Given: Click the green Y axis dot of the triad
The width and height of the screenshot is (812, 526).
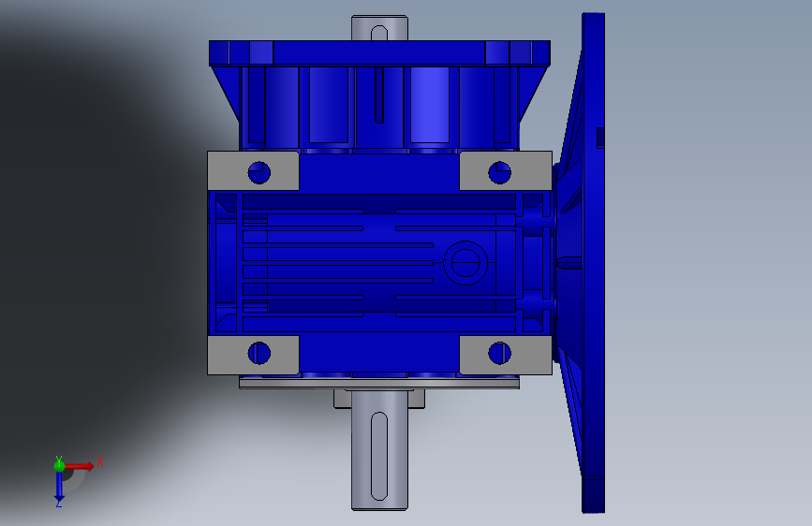Looking at the screenshot, I should [x=59, y=466].
